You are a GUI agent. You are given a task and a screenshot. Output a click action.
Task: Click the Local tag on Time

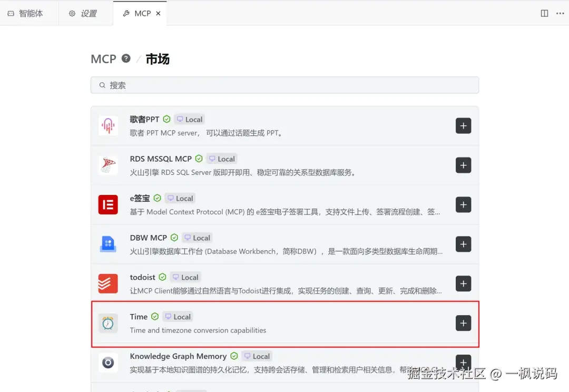pyautogui.click(x=178, y=317)
